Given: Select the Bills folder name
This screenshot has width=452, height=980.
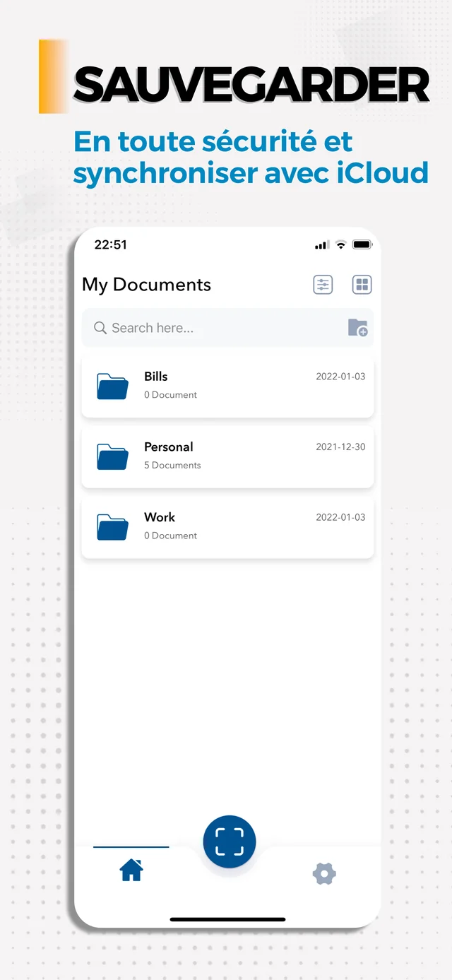Looking at the screenshot, I should pyautogui.click(x=156, y=377).
